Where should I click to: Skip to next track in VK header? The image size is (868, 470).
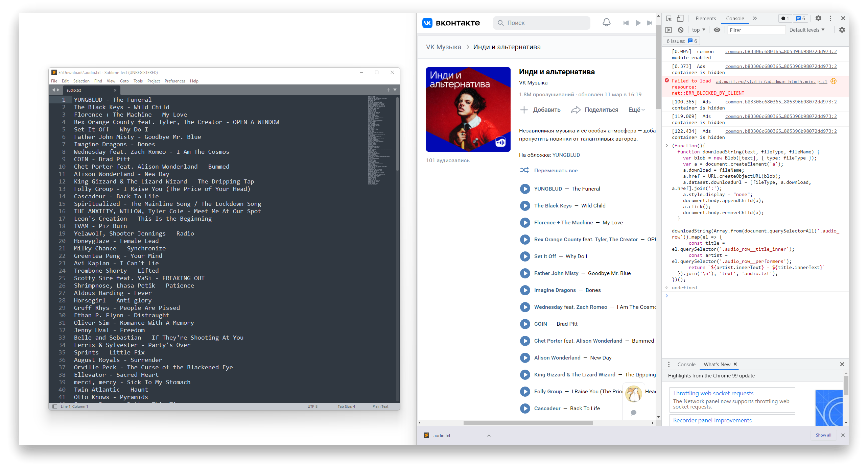tap(650, 23)
